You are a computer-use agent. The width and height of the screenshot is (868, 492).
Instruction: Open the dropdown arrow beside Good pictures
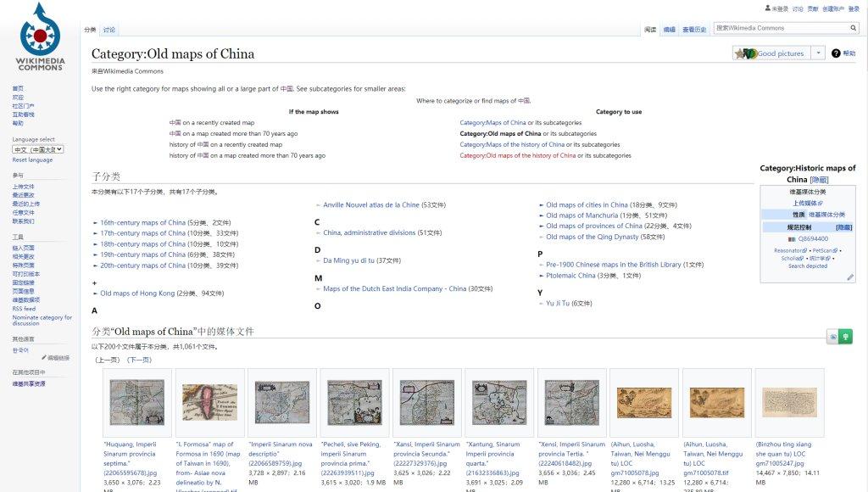818,53
